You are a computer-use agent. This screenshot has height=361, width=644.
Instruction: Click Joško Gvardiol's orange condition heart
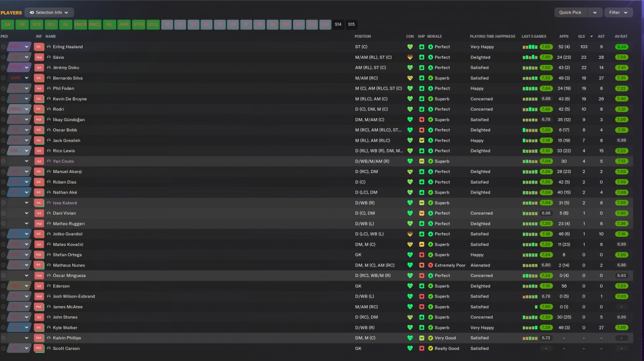click(x=410, y=234)
